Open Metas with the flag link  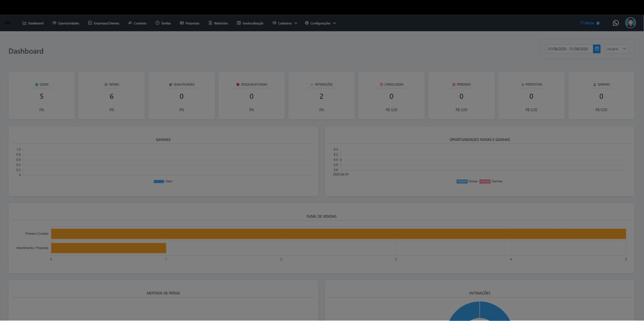point(589,23)
